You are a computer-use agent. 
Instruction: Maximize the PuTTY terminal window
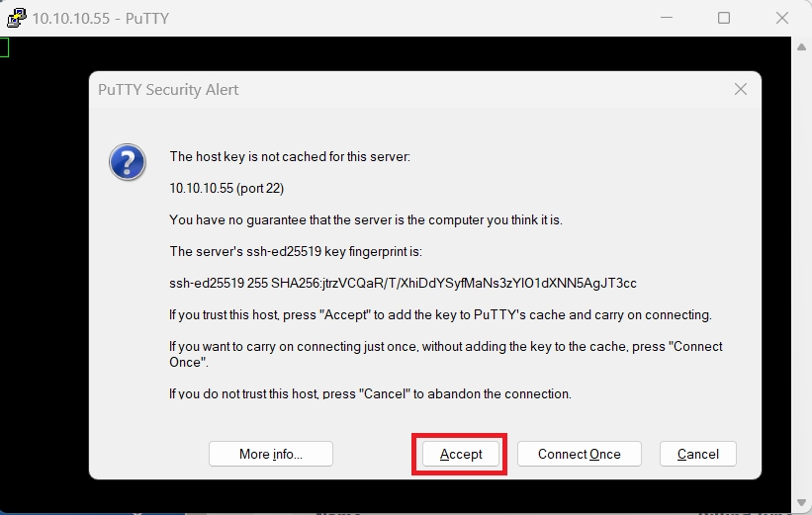[724, 18]
